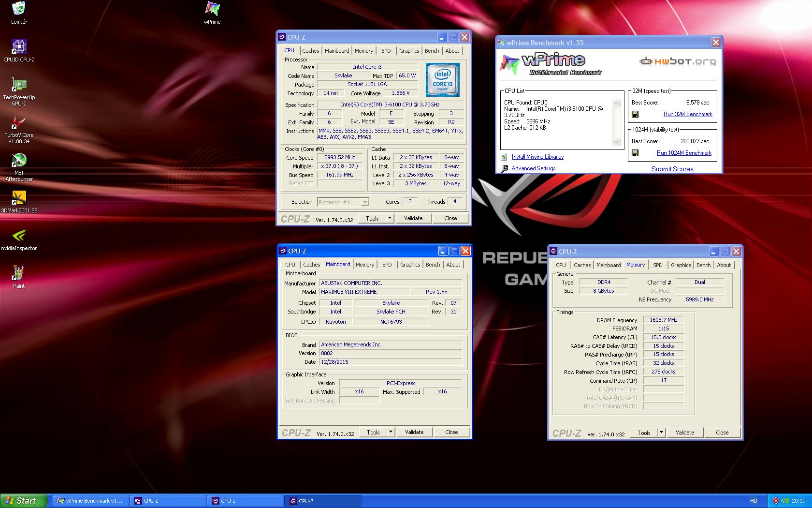Click scroll up arrow in wPrime CPU List

tap(616, 104)
